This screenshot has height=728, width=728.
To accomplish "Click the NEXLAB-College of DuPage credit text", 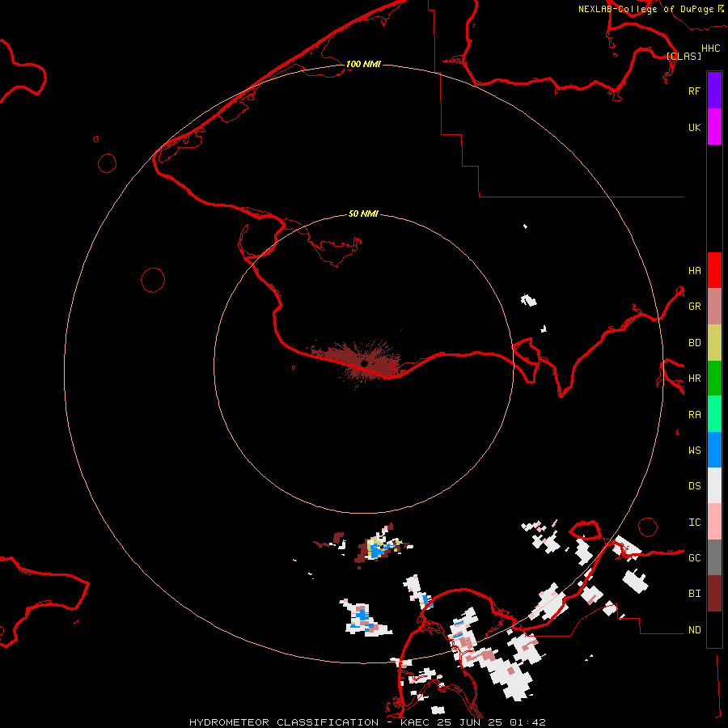I will coord(645,9).
